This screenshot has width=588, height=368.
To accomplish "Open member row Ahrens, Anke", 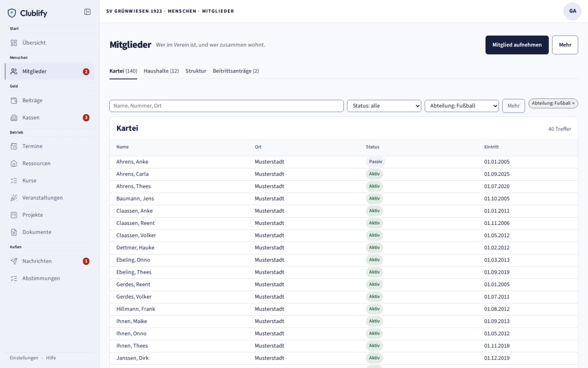I will [344, 162].
